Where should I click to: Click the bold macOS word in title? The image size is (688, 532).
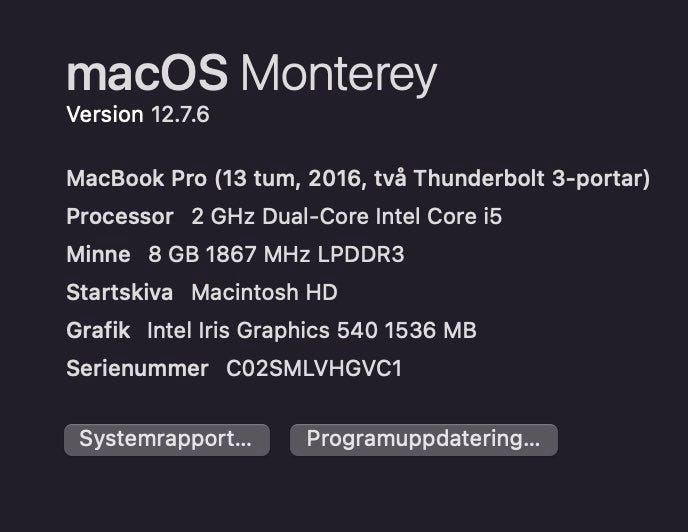pyautogui.click(x=148, y=73)
